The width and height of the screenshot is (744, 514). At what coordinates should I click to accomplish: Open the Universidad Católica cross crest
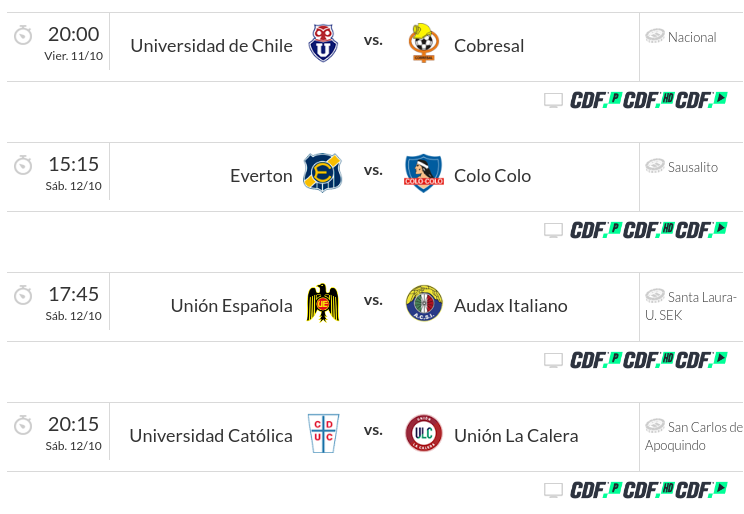(323, 433)
